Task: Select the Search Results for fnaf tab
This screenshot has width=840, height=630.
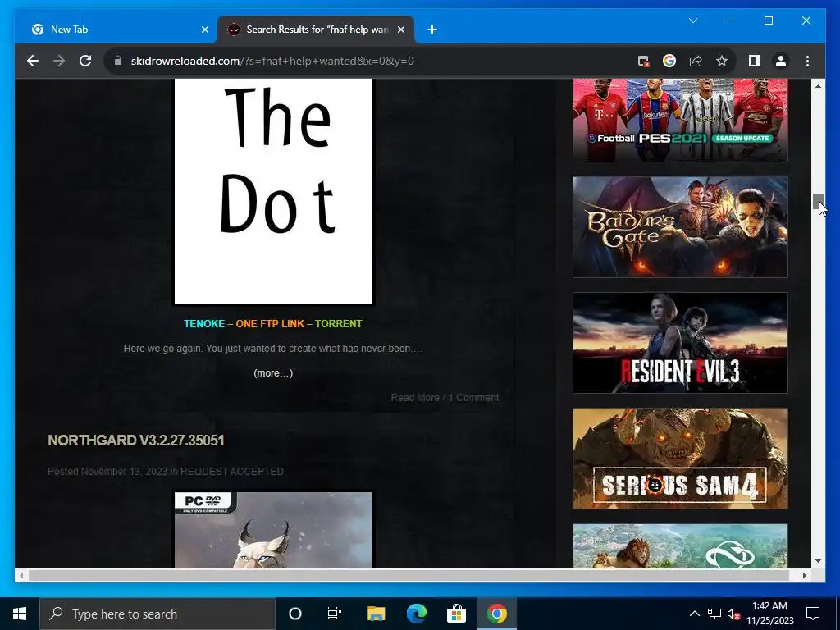Action: click(316, 30)
